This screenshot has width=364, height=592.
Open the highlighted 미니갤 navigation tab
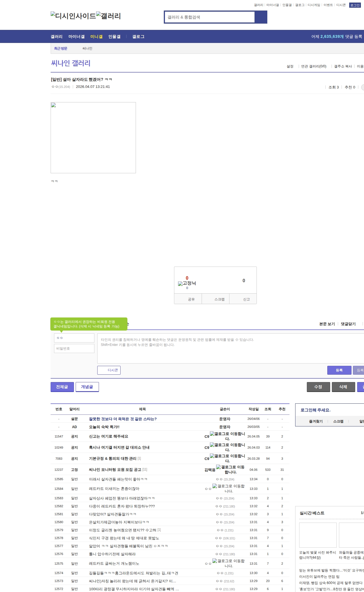click(x=96, y=36)
